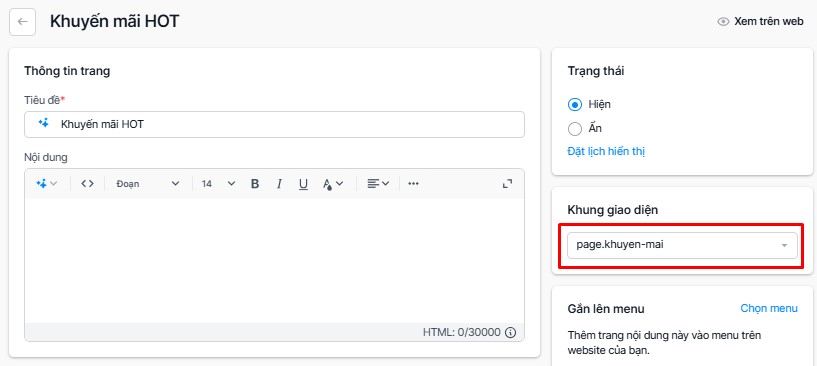Click Xem trên web preview link
Image resolution: width=817 pixels, height=366 pixels.
pyautogui.click(x=760, y=22)
